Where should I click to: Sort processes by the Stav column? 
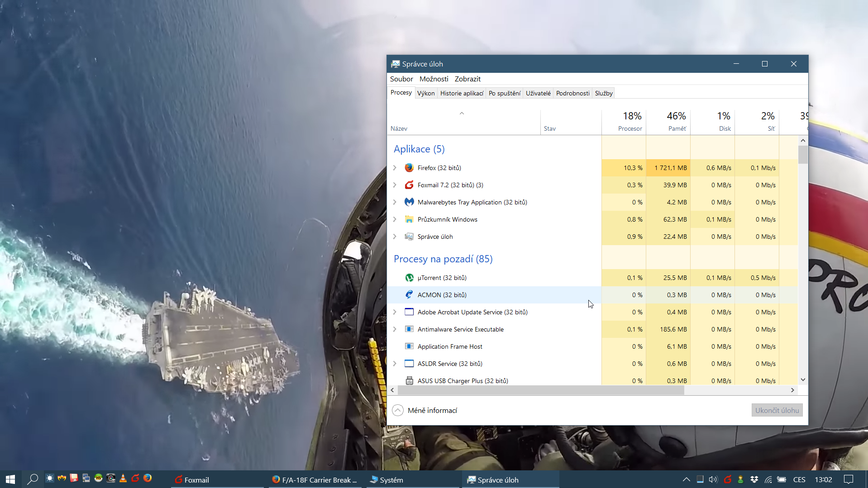[571, 122]
